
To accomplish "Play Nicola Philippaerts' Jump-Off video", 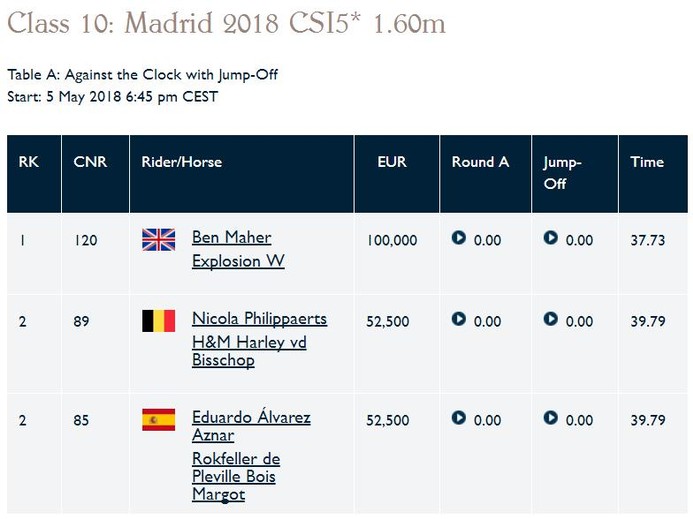I will (551, 319).
